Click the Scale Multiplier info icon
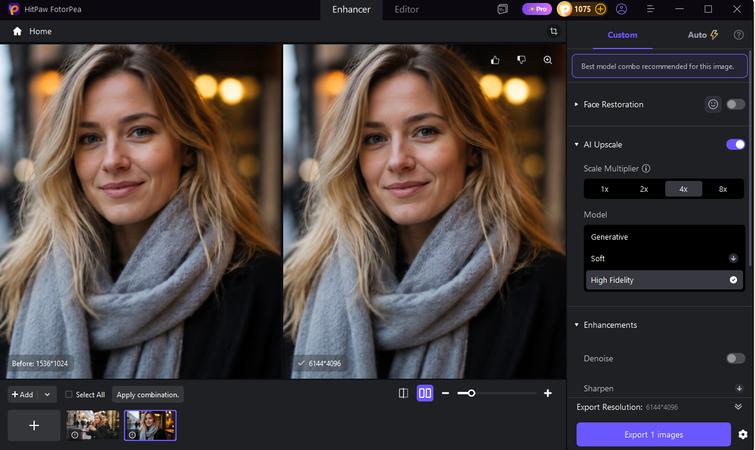Image resolution: width=755 pixels, height=450 pixels. (x=646, y=168)
